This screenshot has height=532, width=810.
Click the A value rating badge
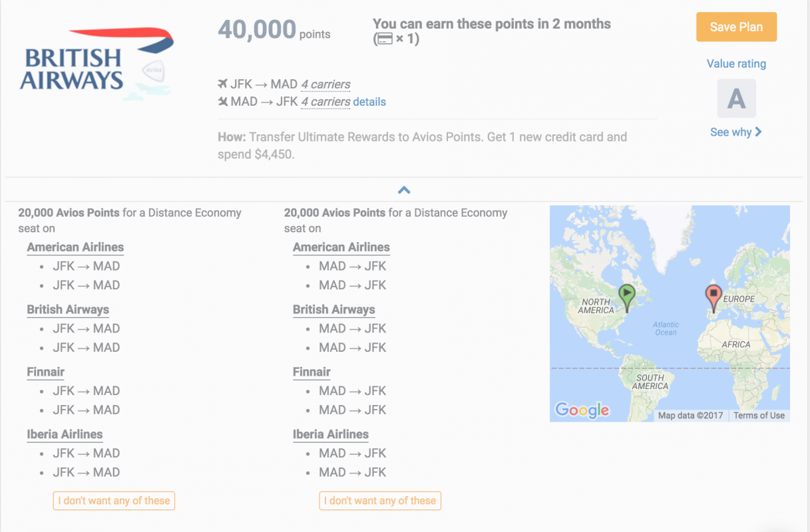(x=736, y=98)
